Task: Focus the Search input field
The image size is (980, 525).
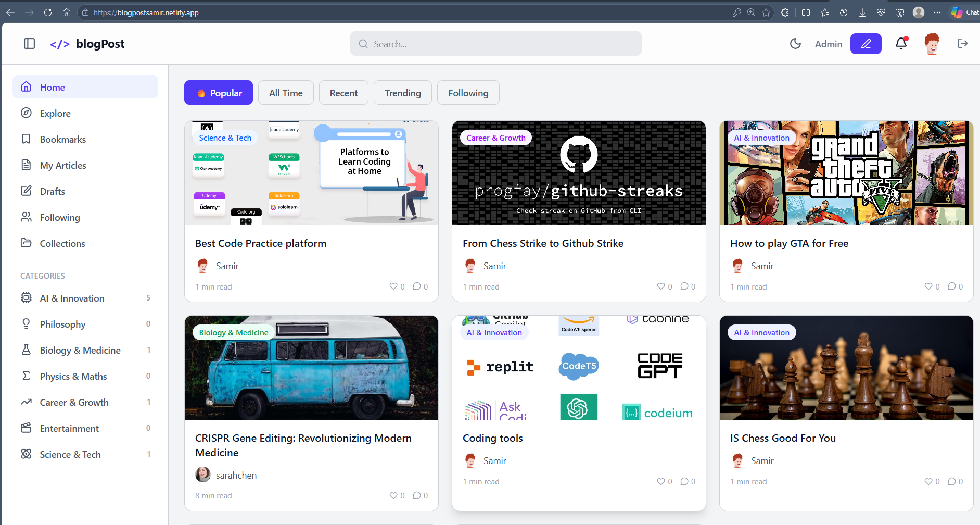Action: pos(495,44)
